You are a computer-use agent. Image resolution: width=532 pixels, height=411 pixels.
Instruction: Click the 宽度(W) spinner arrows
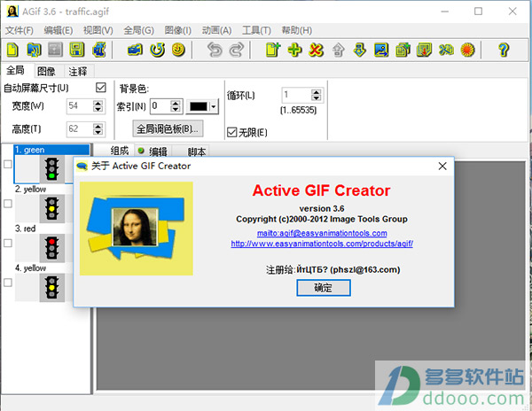click(x=98, y=106)
